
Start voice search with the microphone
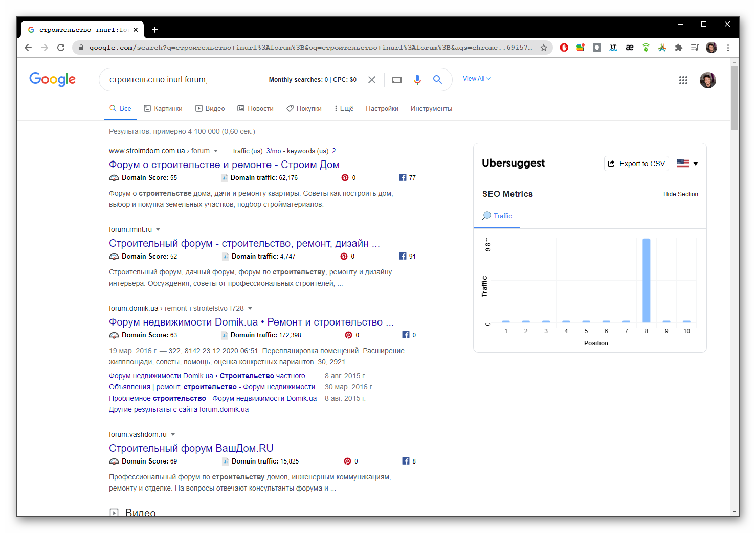coord(417,80)
